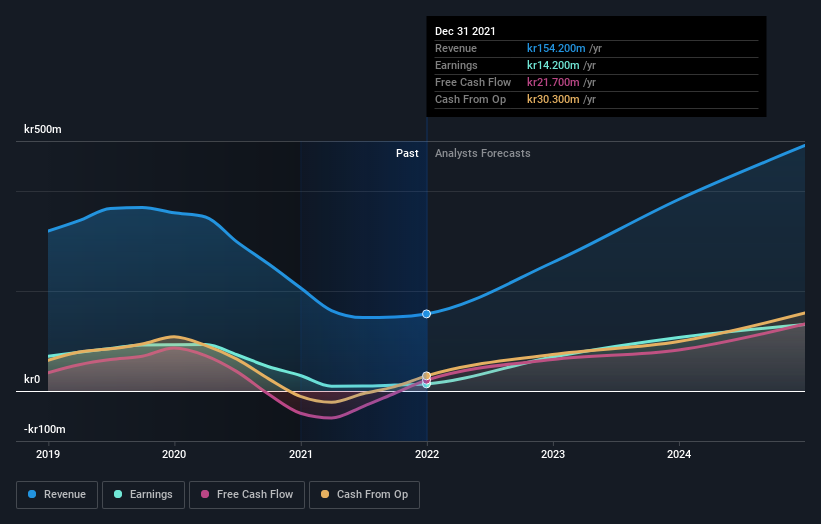The height and width of the screenshot is (524, 821).
Task: Toggle the Revenue legend button
Action: pyautogui.click(x=57, y=495)
